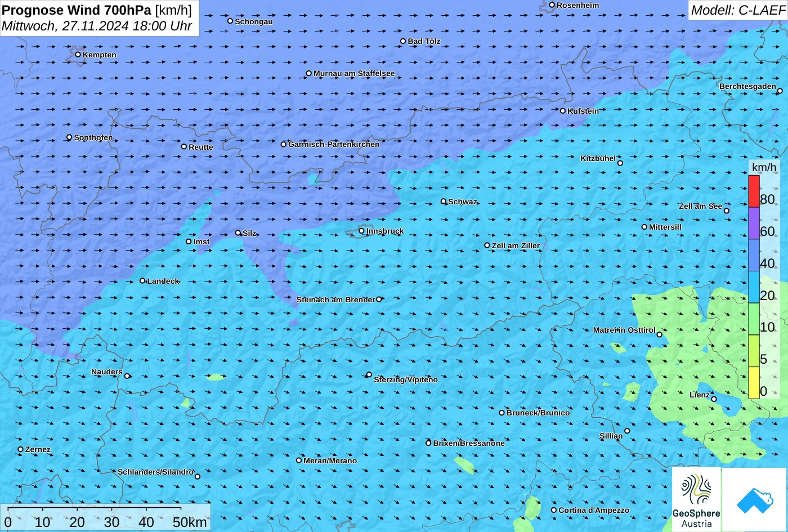
Task: Click the km/h legend heading
Action: [x=764, y=167]
